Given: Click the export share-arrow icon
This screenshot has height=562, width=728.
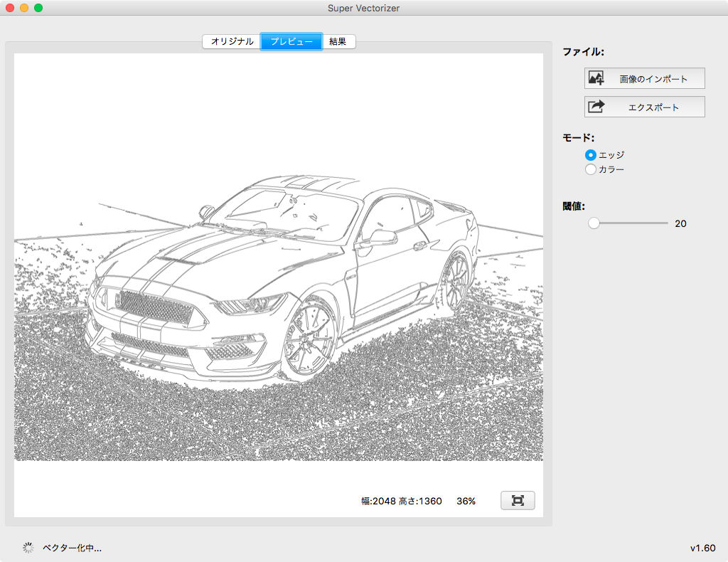Looking at the screenshot, I should 596,107.
